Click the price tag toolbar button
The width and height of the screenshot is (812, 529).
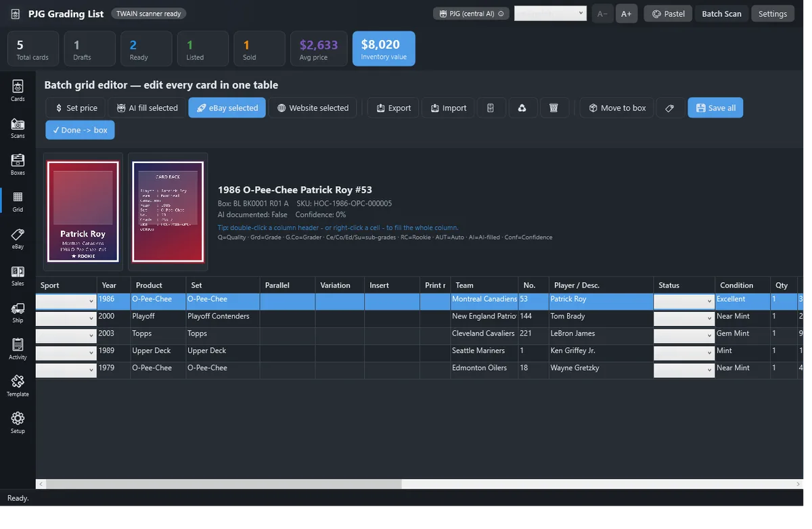[x=670, y=108]
